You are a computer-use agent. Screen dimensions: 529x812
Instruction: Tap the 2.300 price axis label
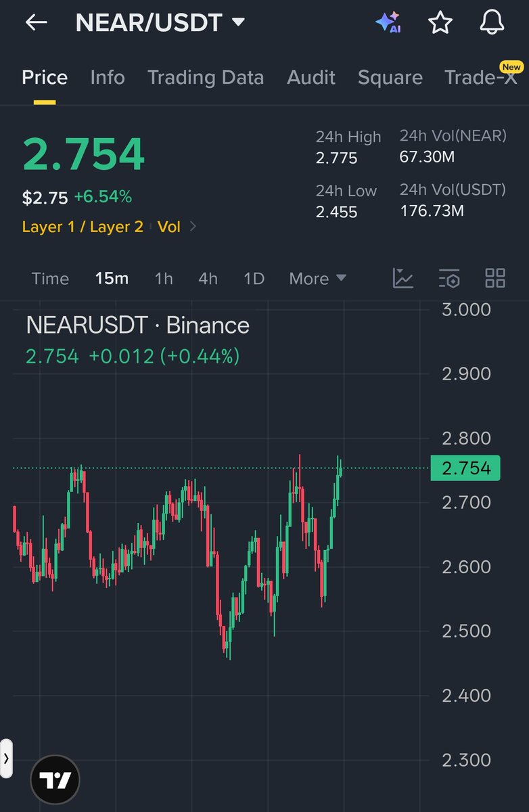point(466,759)
